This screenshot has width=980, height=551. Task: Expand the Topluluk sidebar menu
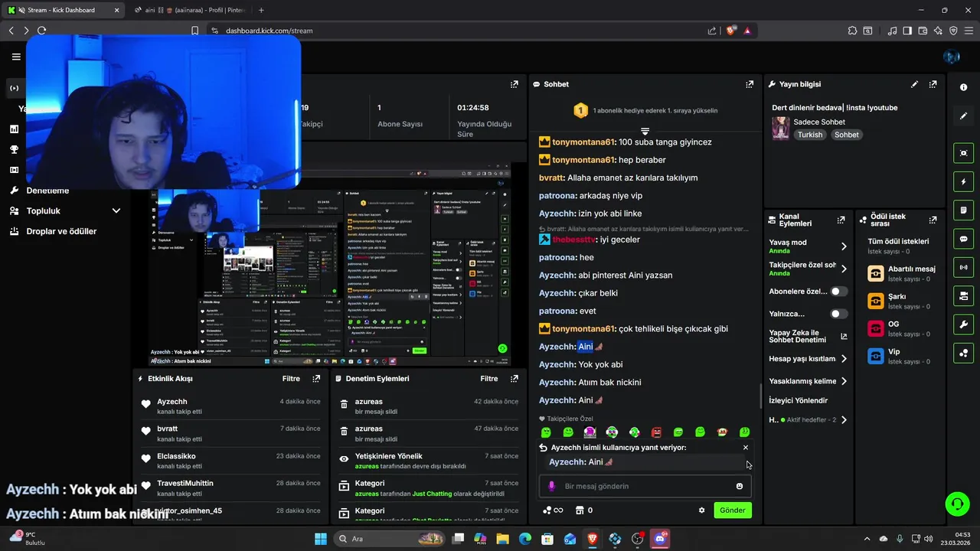[116, 210]
